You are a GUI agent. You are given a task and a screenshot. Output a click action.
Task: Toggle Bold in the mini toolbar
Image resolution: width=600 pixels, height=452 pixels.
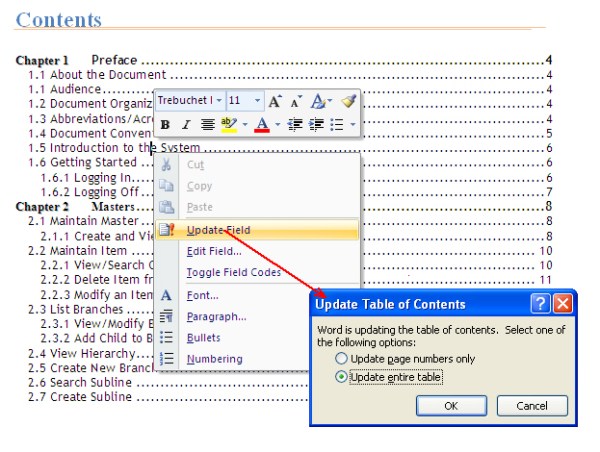tap(165, 124)
